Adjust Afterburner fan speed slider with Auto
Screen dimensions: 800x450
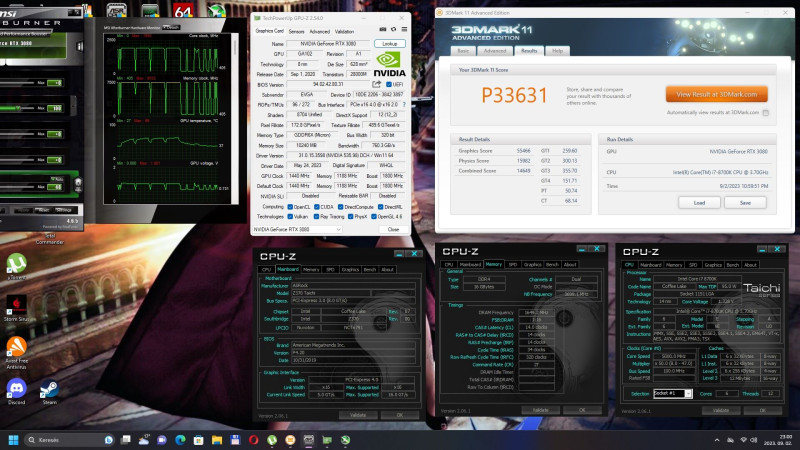[x=18, y=187]
